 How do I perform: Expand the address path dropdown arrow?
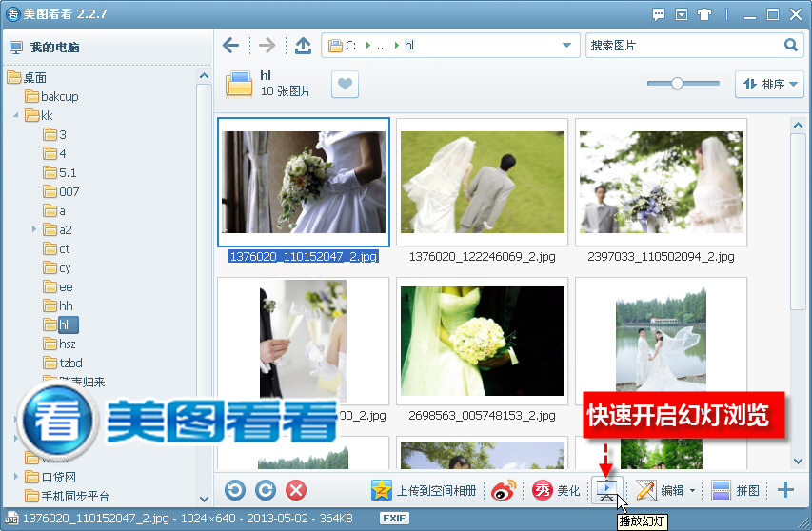pos(567,46)
